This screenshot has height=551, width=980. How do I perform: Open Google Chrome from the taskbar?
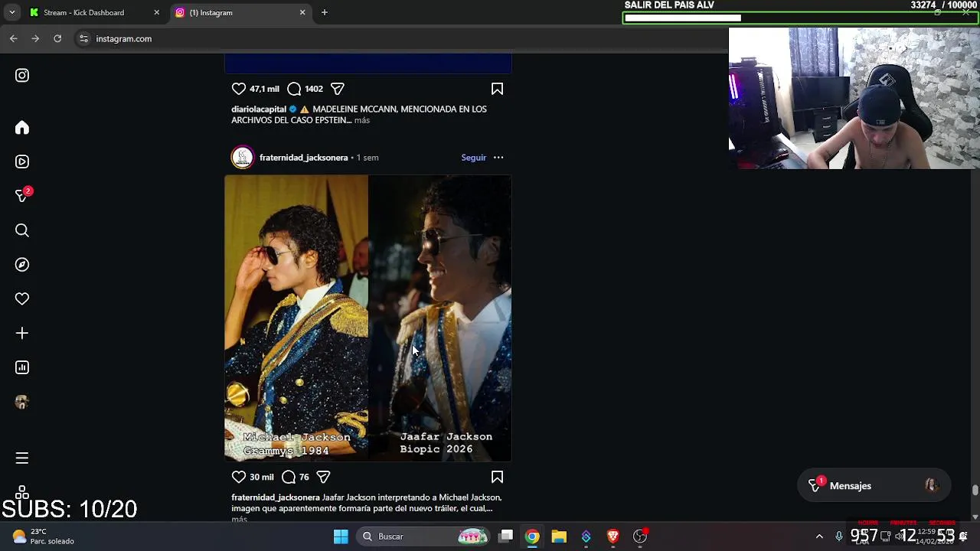pos(532,536)
